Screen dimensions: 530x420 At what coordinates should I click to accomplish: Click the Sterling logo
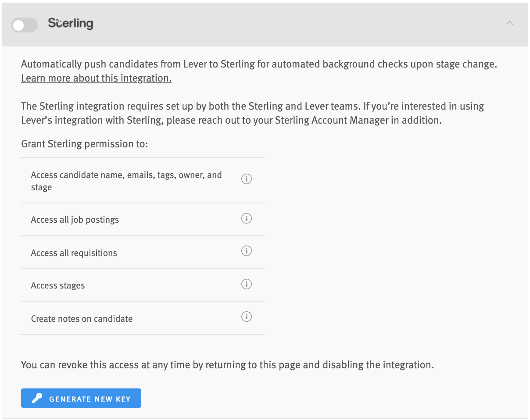[71, 24]
